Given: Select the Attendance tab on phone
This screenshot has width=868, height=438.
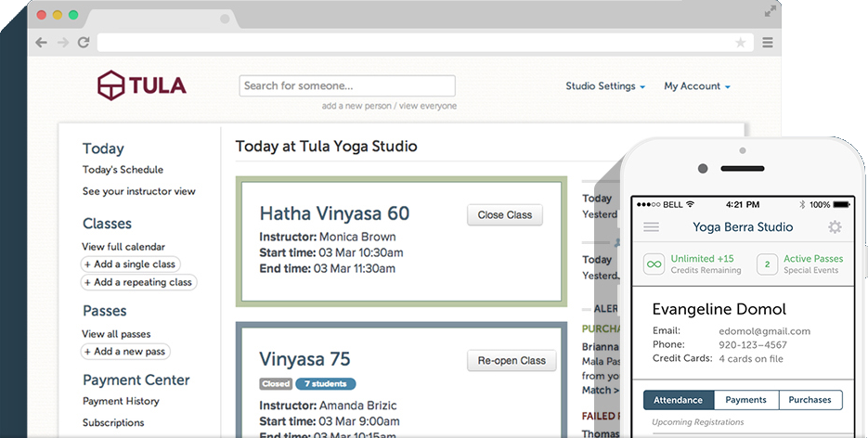Looking at the screenshot, I should pyautogui.click(x=679, y=400).
